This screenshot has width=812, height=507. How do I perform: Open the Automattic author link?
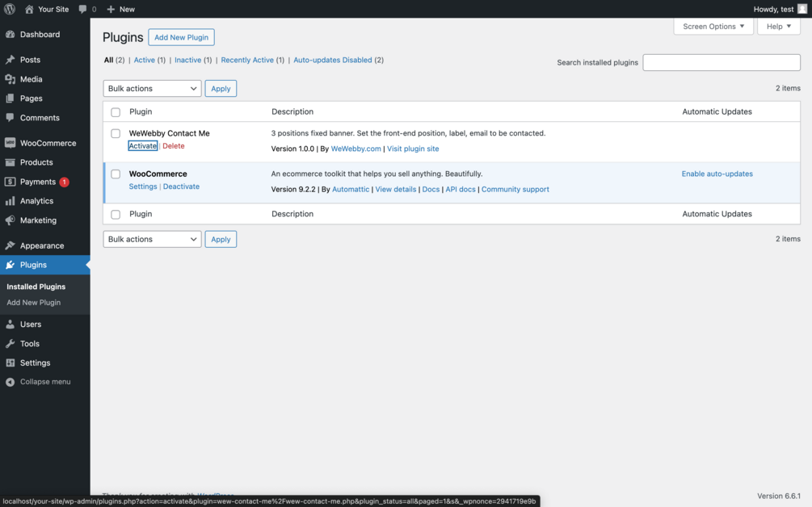pos(351,190)
